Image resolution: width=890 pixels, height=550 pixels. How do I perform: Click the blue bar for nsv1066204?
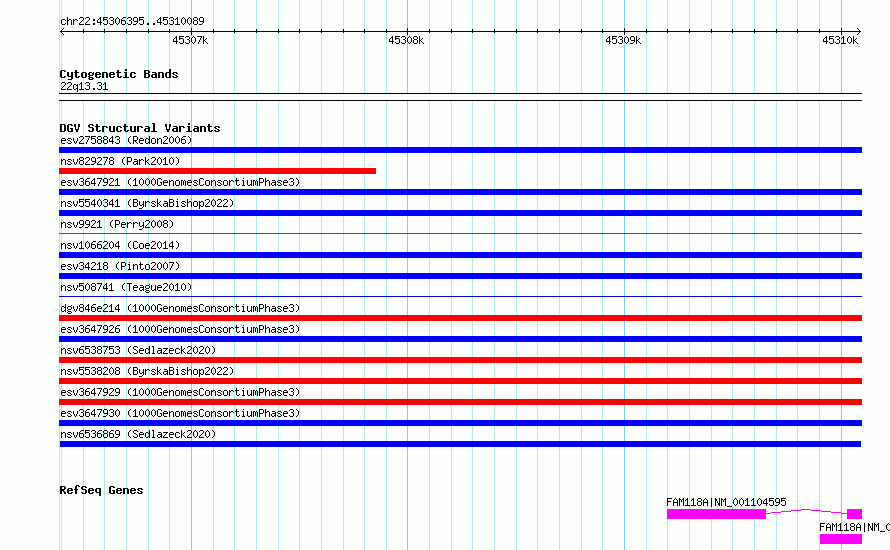point(460,255)
